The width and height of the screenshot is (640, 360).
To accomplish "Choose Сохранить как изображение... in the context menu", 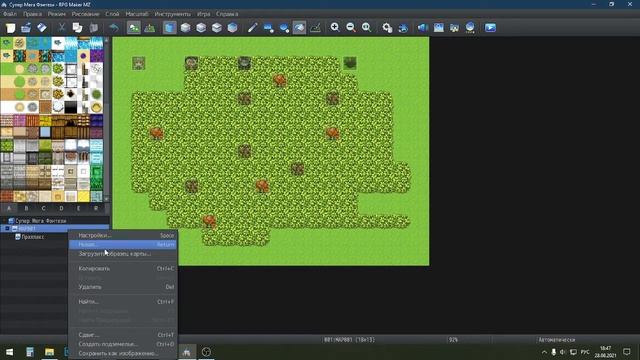I will click(123, 353).
